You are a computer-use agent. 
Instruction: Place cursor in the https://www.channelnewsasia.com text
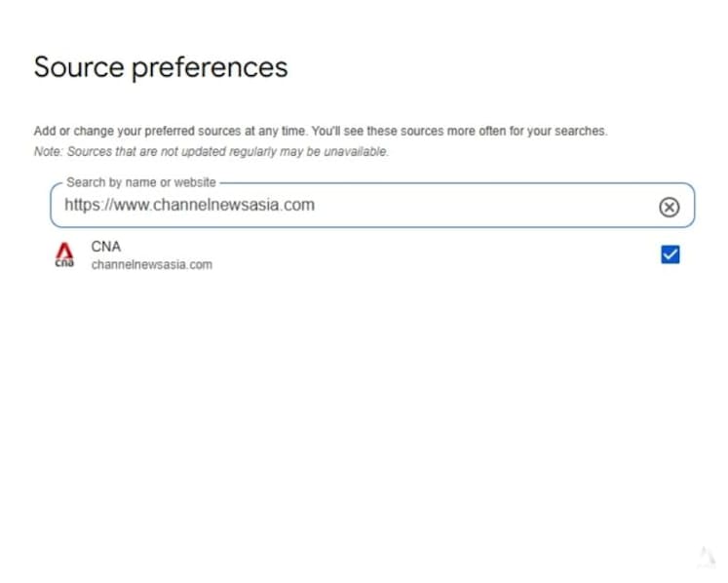click(x=189, y=205)
